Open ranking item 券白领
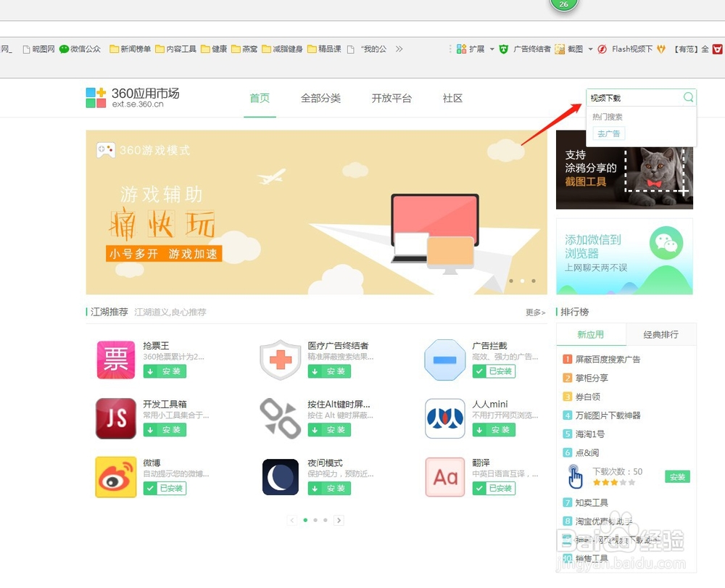Screen dimensions: 725x588 click(x=588, y=397)
